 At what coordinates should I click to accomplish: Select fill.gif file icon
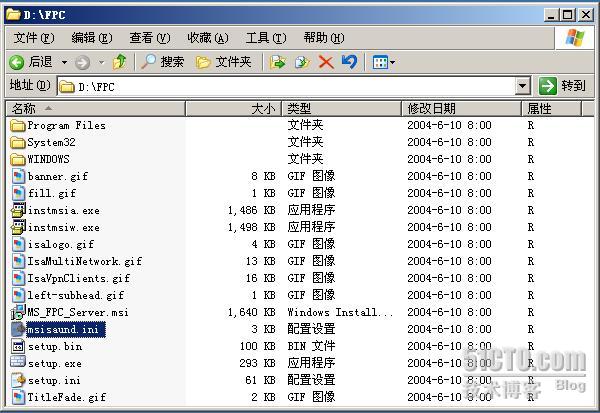18,193
